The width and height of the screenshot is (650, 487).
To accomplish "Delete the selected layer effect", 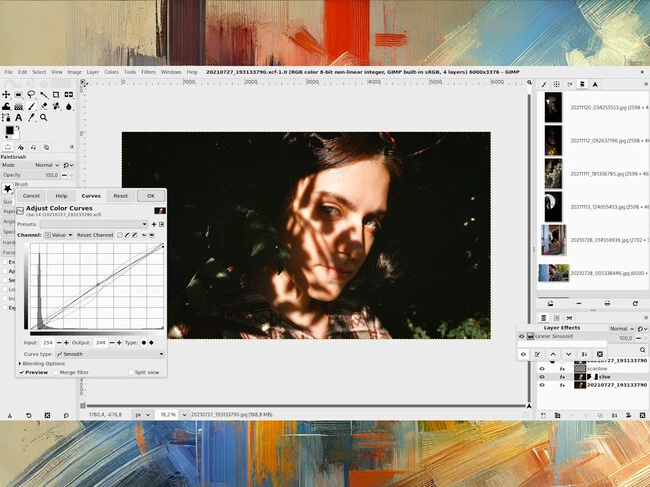I will tap(599, 354).
